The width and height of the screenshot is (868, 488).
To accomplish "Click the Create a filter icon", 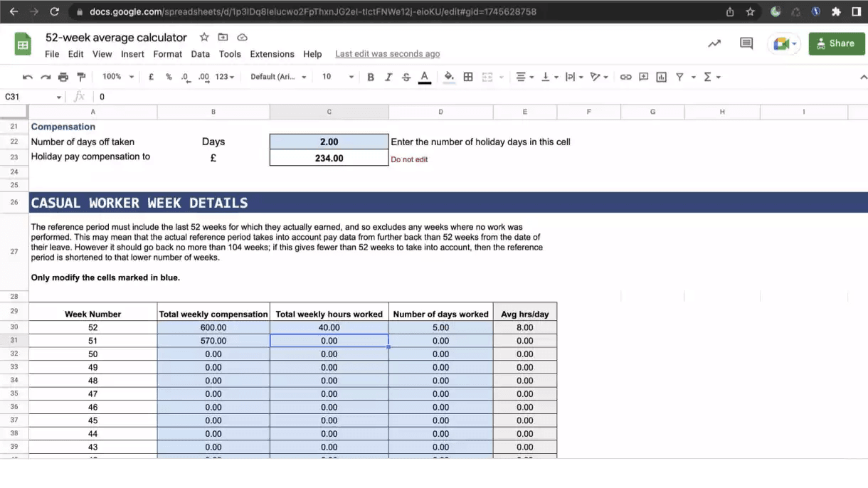I will [x=679, y=77].
